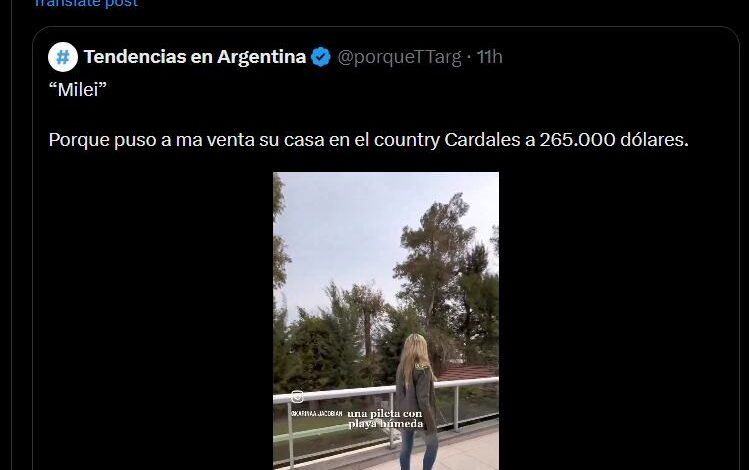Click the "Porque puso a ma venta" text
This screenshot has height=470, width=749.
point(151,140)
